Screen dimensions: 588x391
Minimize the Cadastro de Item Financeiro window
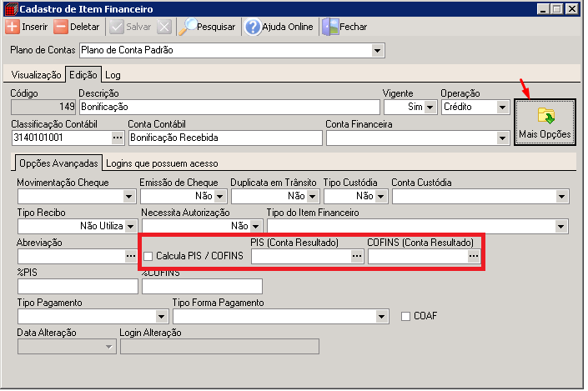(543, 8)
